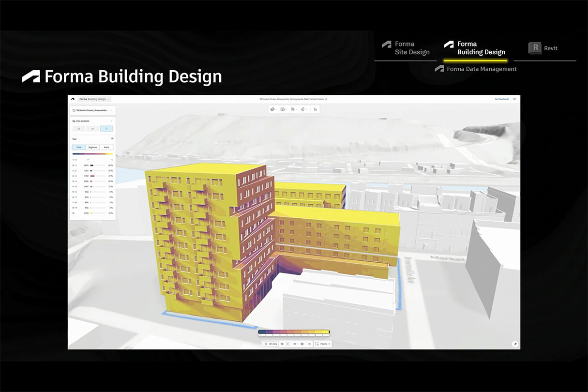Open the fourth toolbar tool dropdown
588x392 pixels.
click(304, 109)
